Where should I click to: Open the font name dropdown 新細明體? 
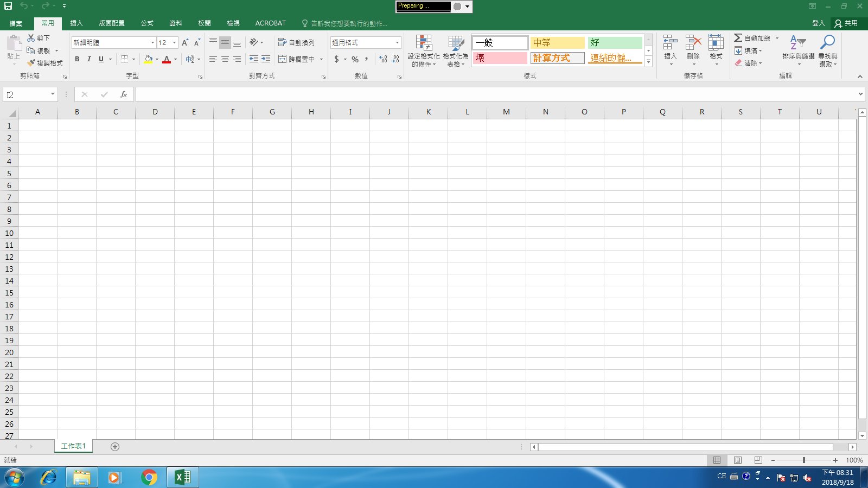152,42
